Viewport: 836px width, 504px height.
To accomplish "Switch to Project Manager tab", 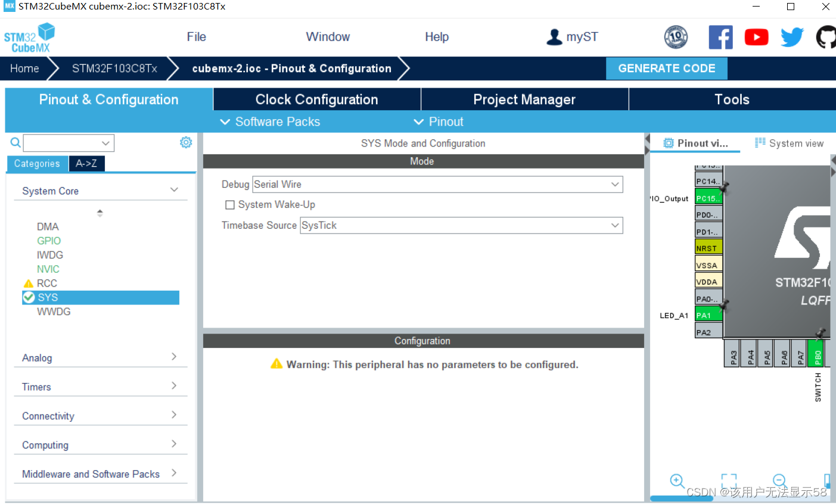I will coord(524,99).
